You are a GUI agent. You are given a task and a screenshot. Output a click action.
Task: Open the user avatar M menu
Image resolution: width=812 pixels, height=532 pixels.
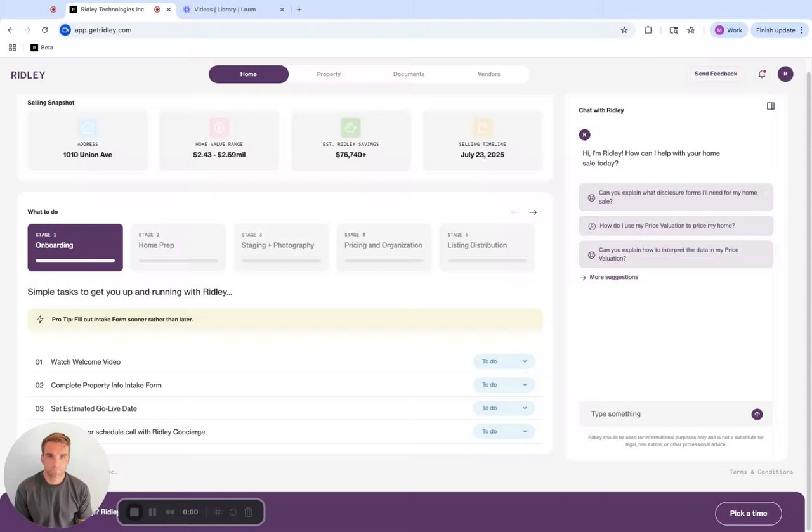point(785,74)
